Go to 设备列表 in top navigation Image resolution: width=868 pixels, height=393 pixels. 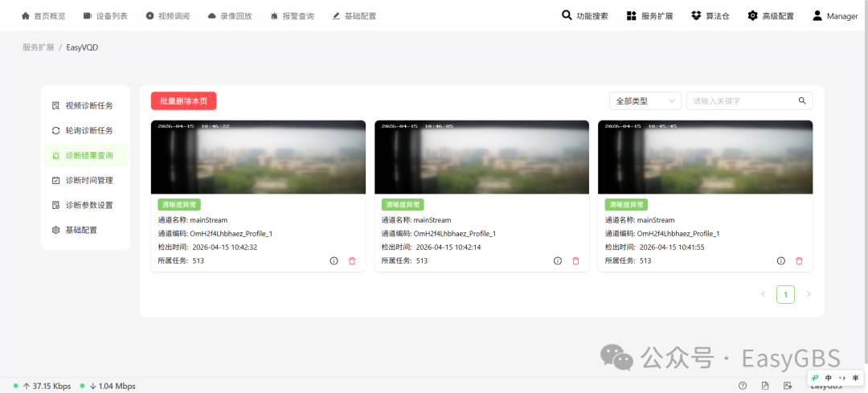[x=105, y=16]
